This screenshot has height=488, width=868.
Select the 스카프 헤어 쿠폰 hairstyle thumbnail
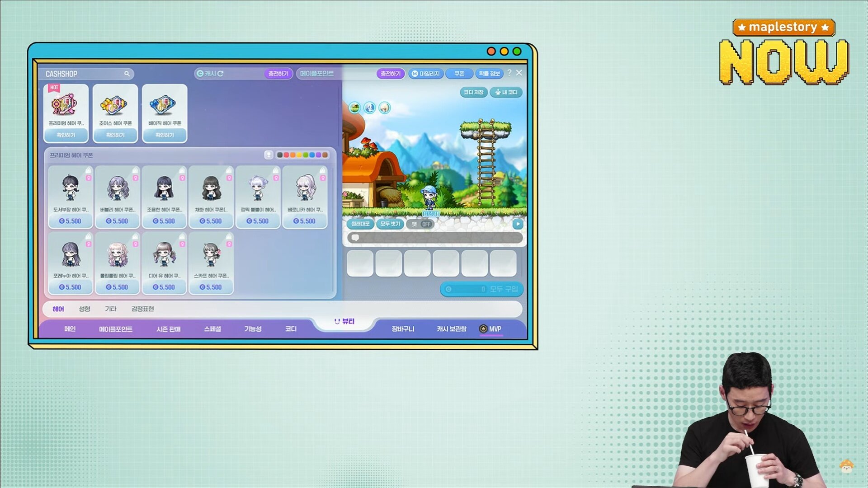click(211, 254)
